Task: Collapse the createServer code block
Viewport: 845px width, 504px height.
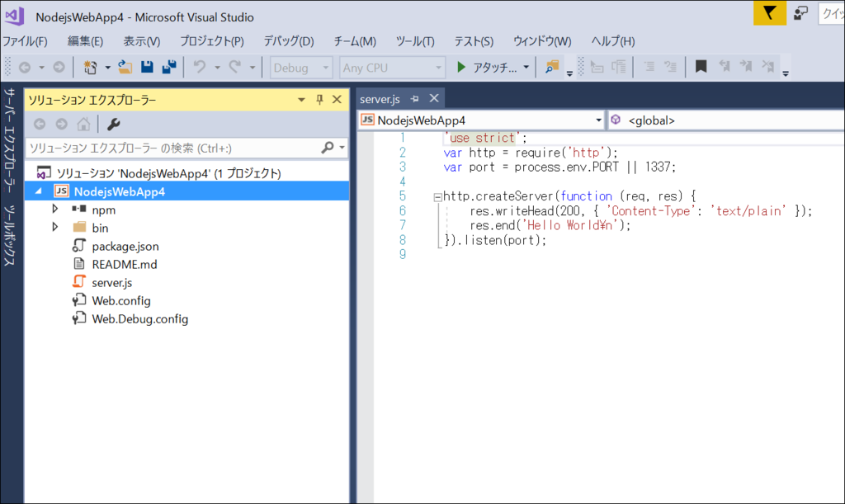Action: coord(437,197)
